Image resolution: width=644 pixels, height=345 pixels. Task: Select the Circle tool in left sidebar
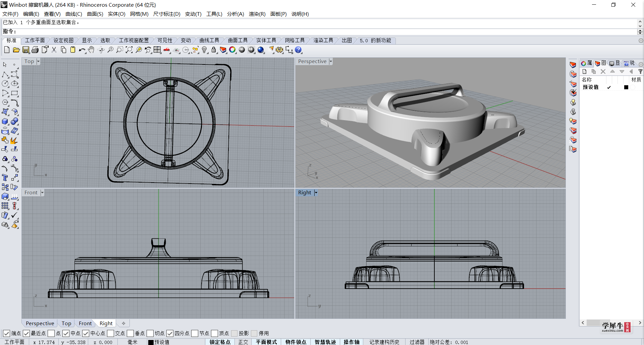click(5, 84)
